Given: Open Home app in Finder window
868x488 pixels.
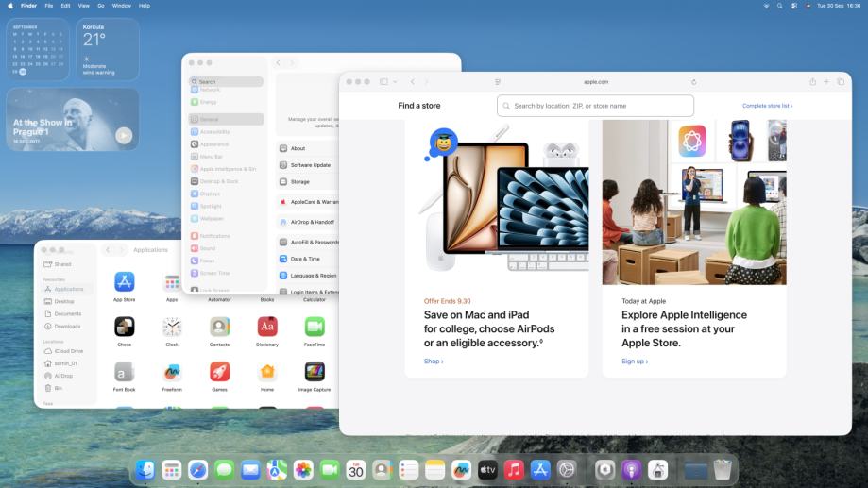Looking at the screenshot, I should [266, 372].
